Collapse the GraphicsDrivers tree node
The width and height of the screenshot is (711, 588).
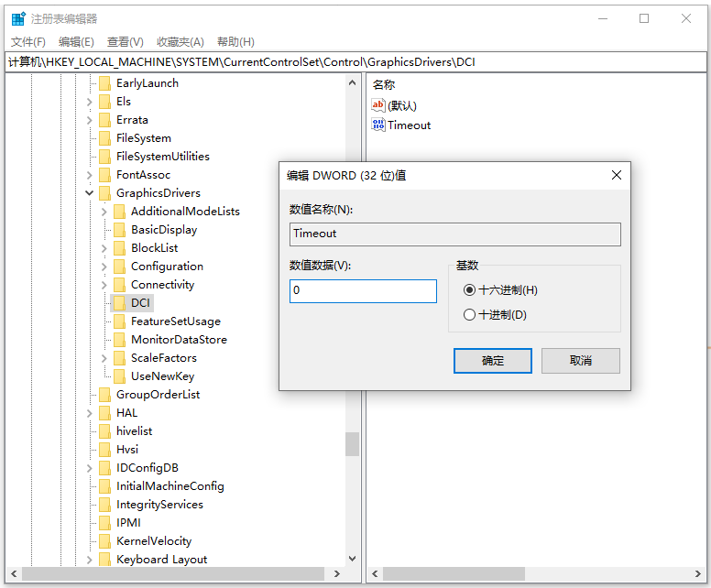[x=90, y=193]
